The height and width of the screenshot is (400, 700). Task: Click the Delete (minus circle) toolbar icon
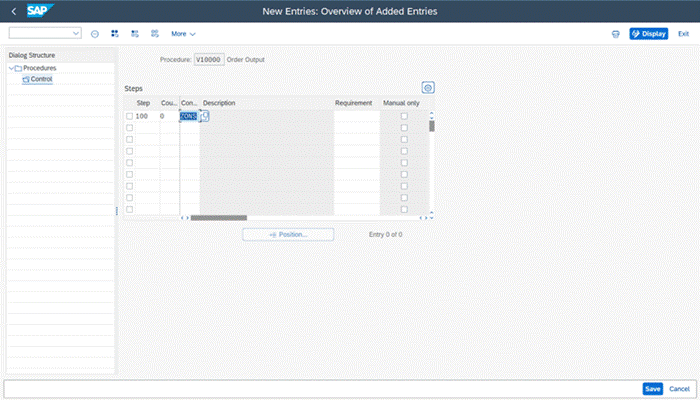95,33
